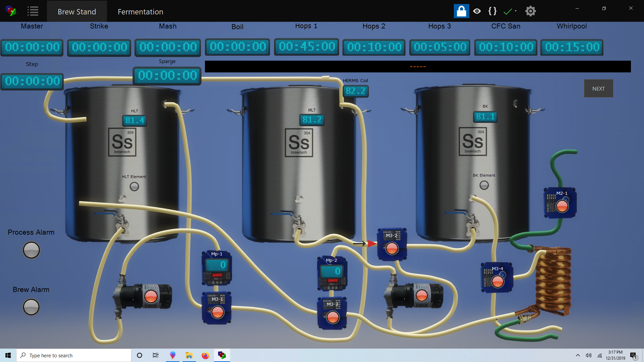Click the Hops 3 timer showing 00:05:00
The width and height of the screenshot is (644, 362).
(x=440, y=47)
